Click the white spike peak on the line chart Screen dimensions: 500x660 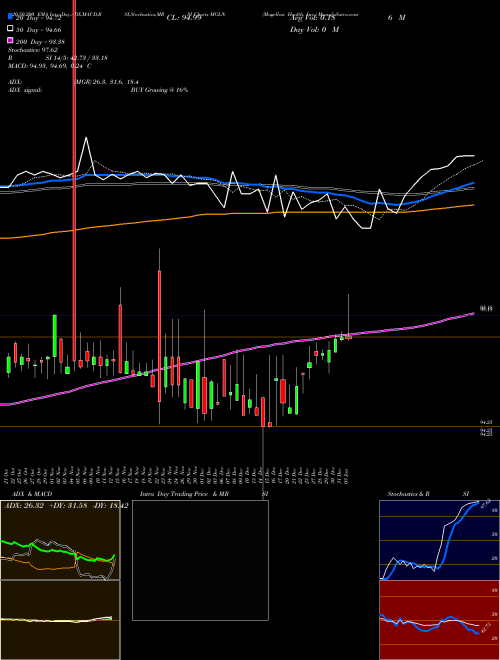tap(87, 138)
